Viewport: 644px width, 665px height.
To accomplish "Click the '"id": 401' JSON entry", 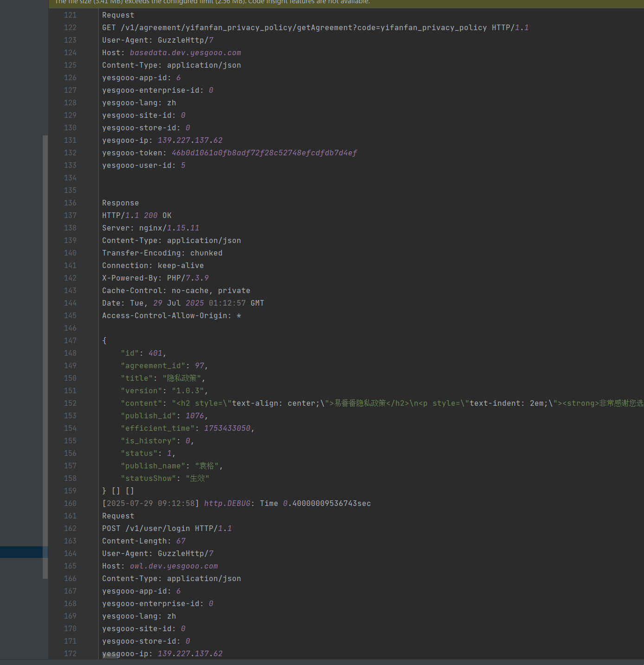I will tap(144, 353).
